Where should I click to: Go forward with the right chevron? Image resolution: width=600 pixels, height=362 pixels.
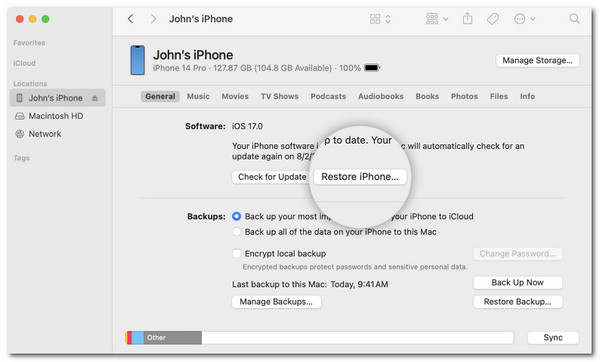point(153,19)
